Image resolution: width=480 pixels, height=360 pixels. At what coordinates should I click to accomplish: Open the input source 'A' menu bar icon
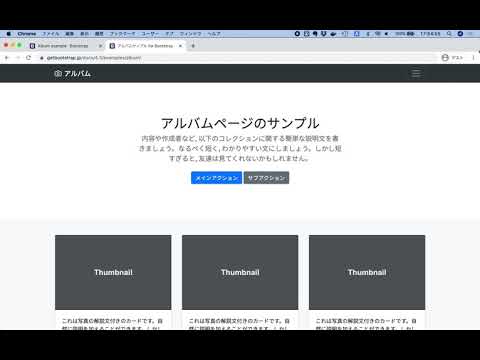tap(357, 34)
